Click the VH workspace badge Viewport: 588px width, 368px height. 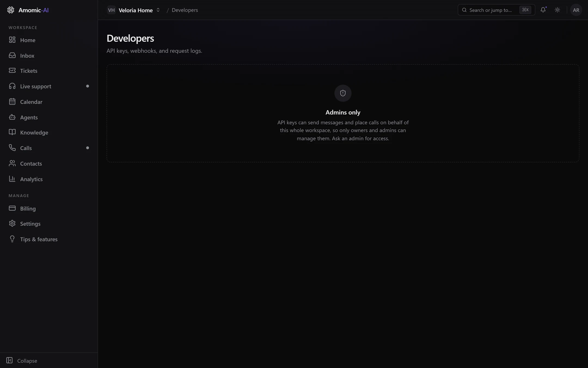(111, 10)
